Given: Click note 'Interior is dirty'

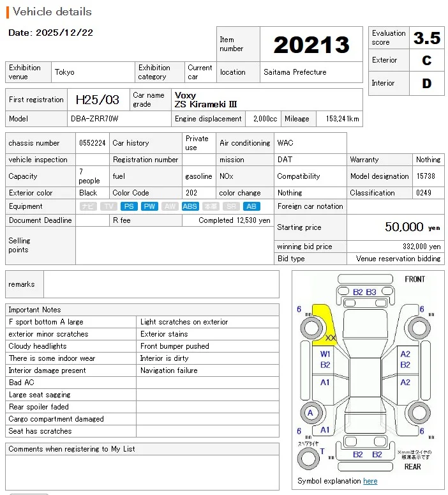Looking at the screenshot, I should coord(165,358).
